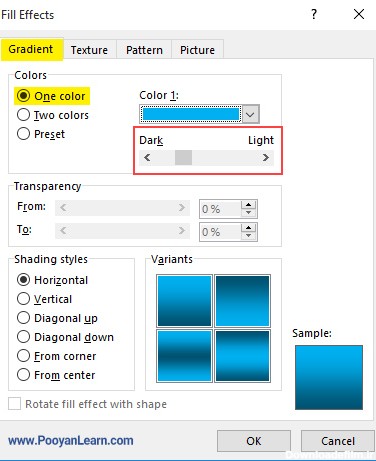Click the Light slider right arrow
This screenshot has height=461, width=376.
coord(266,157)
